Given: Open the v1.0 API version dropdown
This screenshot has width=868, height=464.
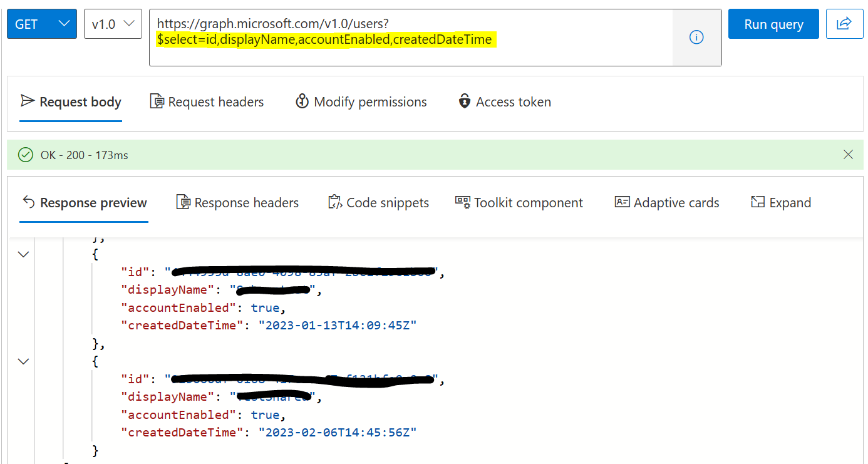Looking at the screenshot, I should point(113,24).
